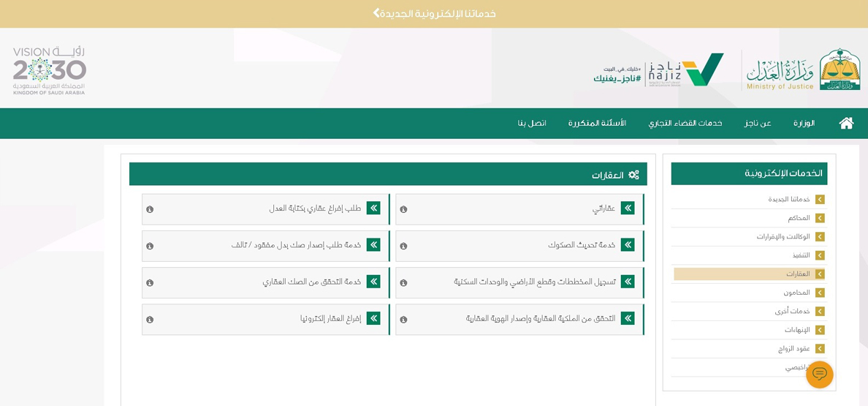Click green arrow beside طلب إفراغ عقاري
Viewport: 868px width, 406px height.
373,208
